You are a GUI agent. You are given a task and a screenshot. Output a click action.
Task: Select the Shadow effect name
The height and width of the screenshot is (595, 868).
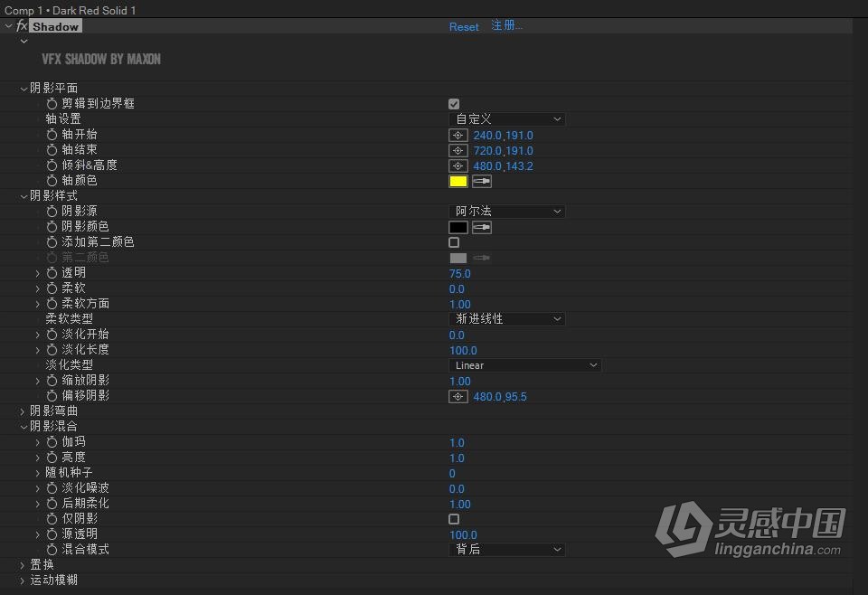55,26
